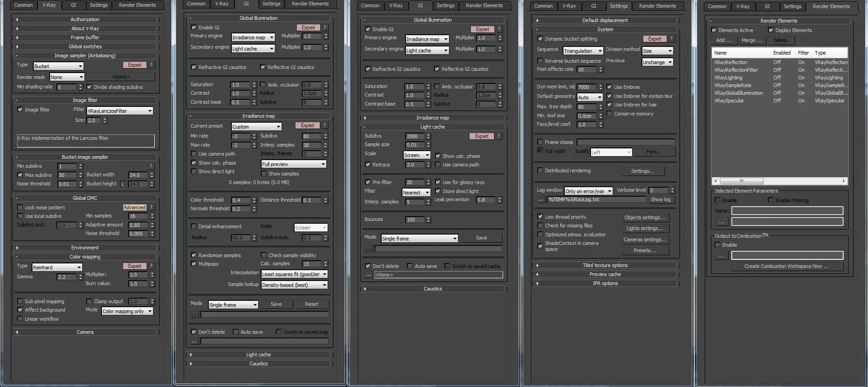The height and width of the screenshot is (387, 868).
Task: Enable Lock noise pattern
Action: (20, 207)
